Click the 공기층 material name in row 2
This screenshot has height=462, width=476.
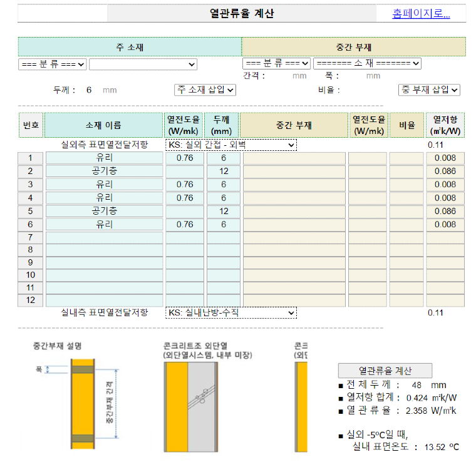pos(104,171)
